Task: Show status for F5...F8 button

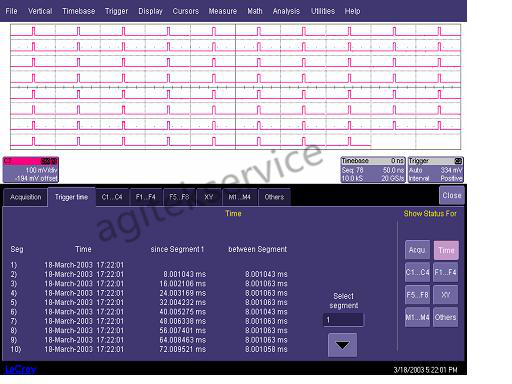Action: 417,295
